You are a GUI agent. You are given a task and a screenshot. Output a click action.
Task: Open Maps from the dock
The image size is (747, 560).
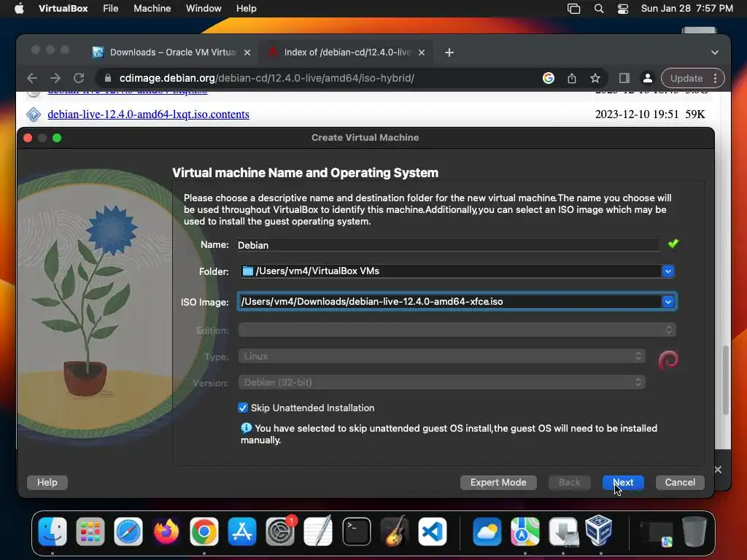(x=525, y=531)
